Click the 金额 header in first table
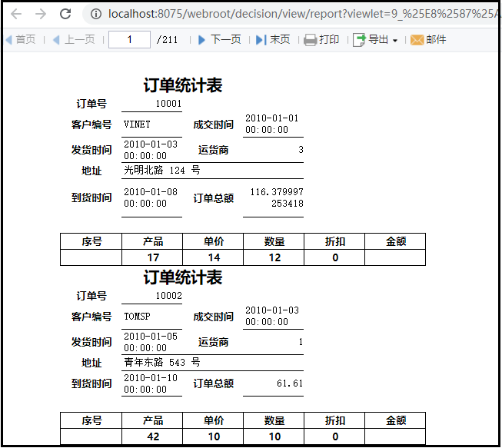This screenshot has width=502, height=448. pos(396,241)
